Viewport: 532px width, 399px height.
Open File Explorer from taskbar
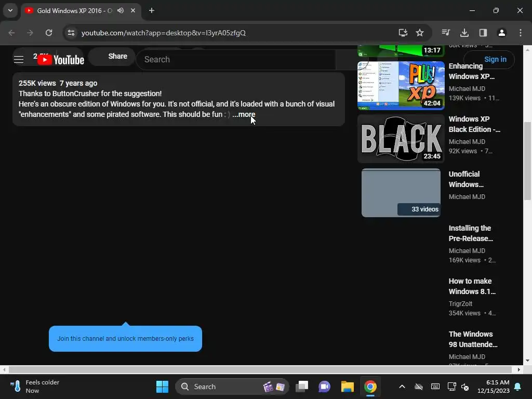pyautogui.click(x=348, y=387)
